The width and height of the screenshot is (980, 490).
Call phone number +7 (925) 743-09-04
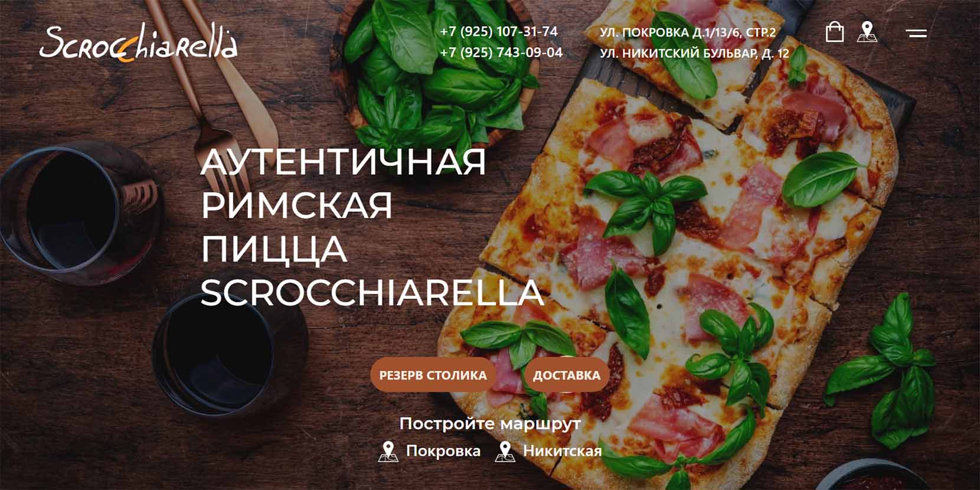click(x=501, y=53)
